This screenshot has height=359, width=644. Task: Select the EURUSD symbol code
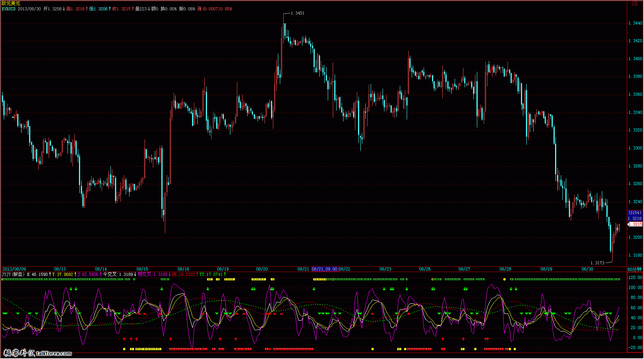(9, 9)
